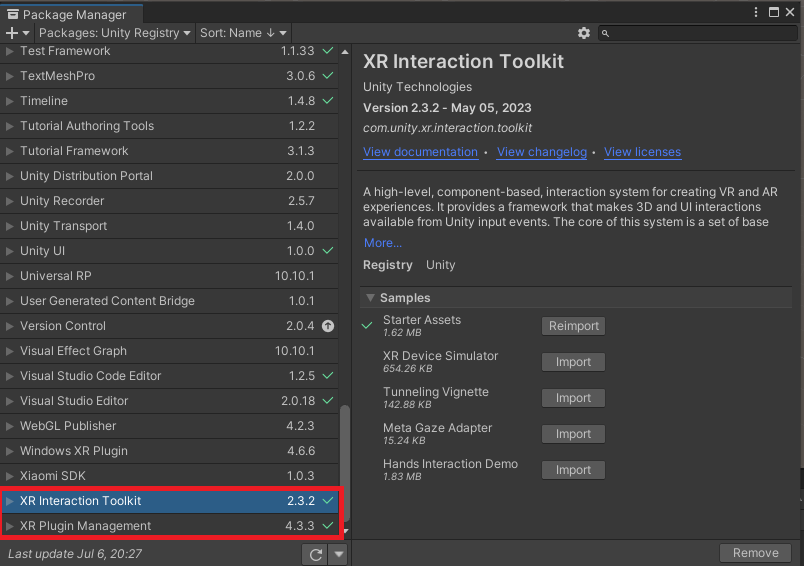Screen dimensions: 804x569
Task: Select the XR Interaction Toolkit package row
Action: point(169,501)
